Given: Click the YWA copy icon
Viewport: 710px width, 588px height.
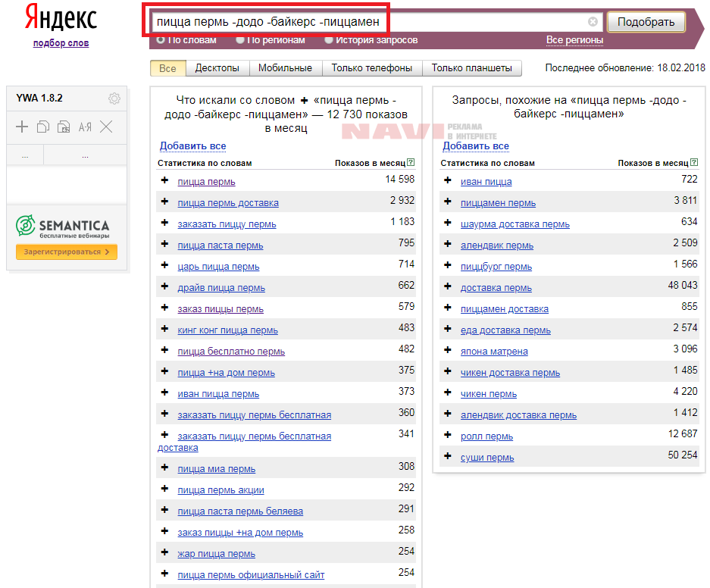Looking at the screenshot, I should 43,127.
